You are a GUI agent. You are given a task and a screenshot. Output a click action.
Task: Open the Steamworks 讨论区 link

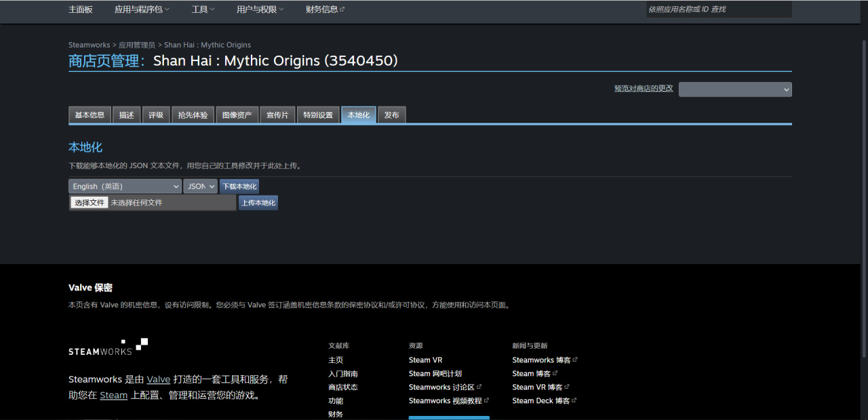(x=446, y=387)
